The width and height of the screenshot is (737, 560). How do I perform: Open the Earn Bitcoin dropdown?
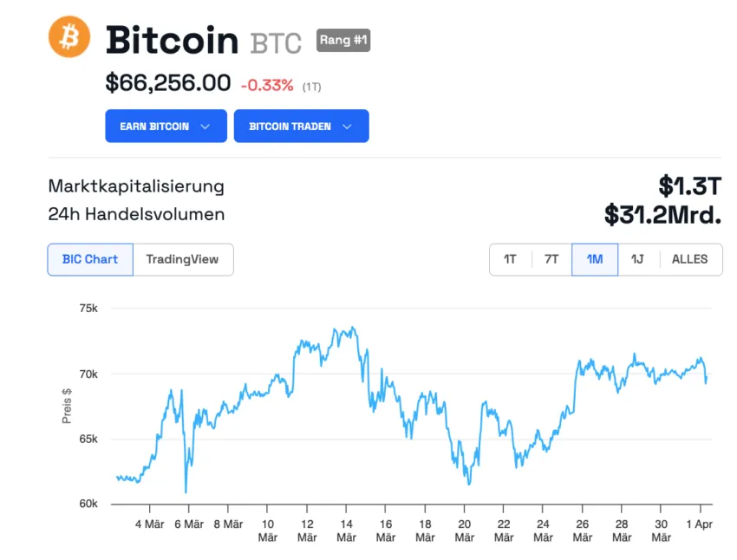click(x=166, y=126)
